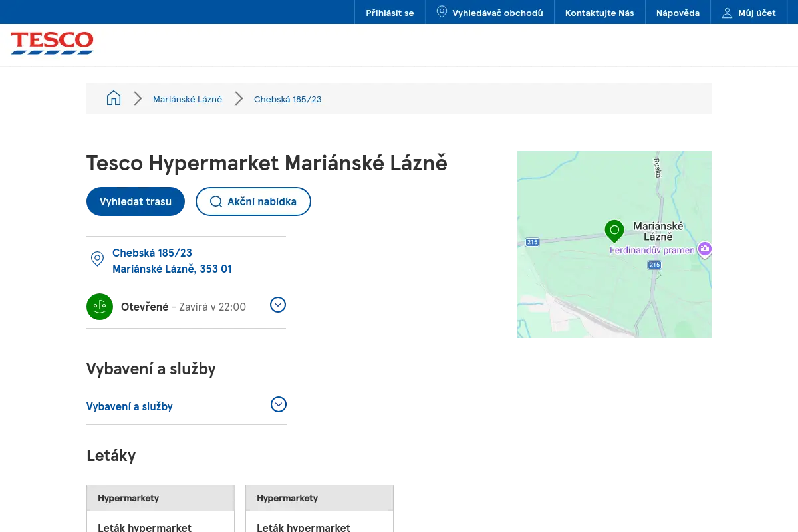The height and width of the screenshot is (532, 798).
Task: Click the Tesco logo
Action: point(52,43)
